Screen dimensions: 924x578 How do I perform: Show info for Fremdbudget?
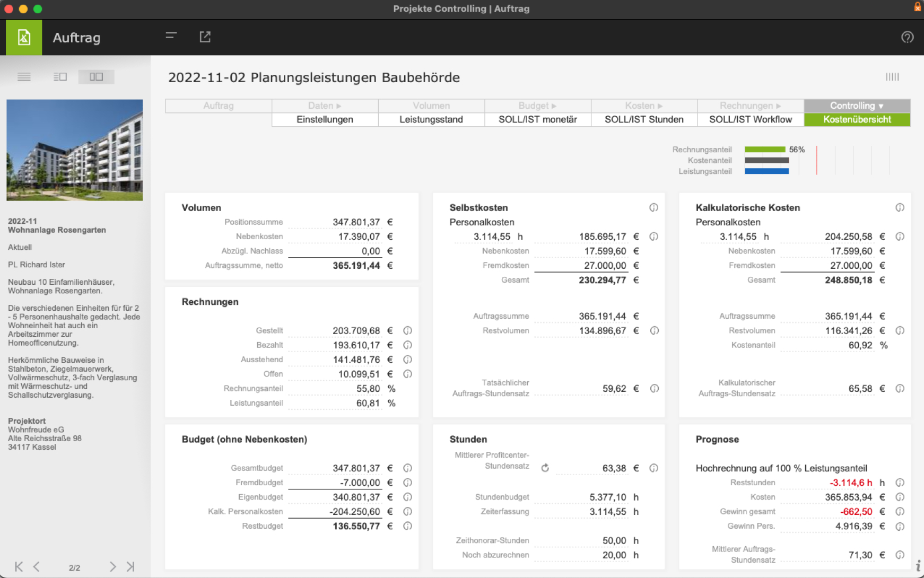407,483
